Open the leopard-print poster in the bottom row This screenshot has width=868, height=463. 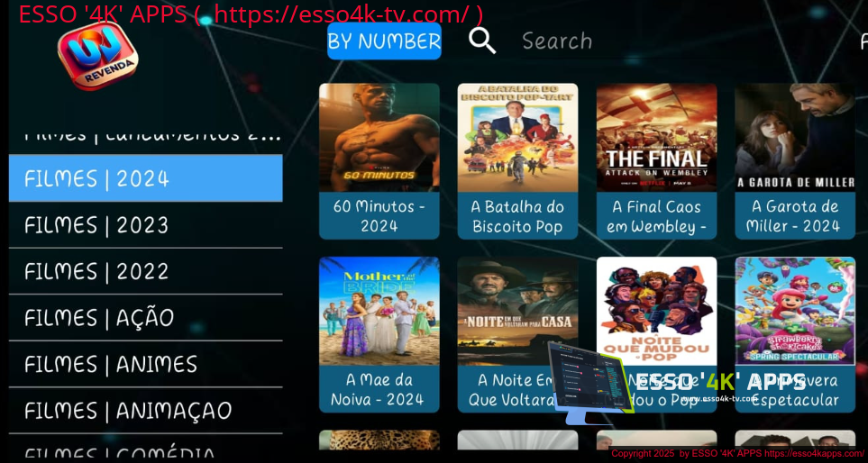[x=379, y=440]
